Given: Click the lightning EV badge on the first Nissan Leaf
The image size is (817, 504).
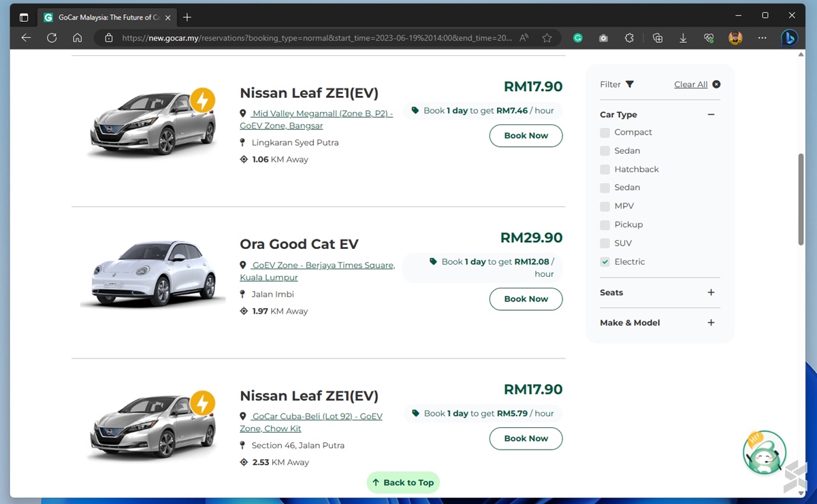Looking at the screenshot, I should tap(202, 100).
